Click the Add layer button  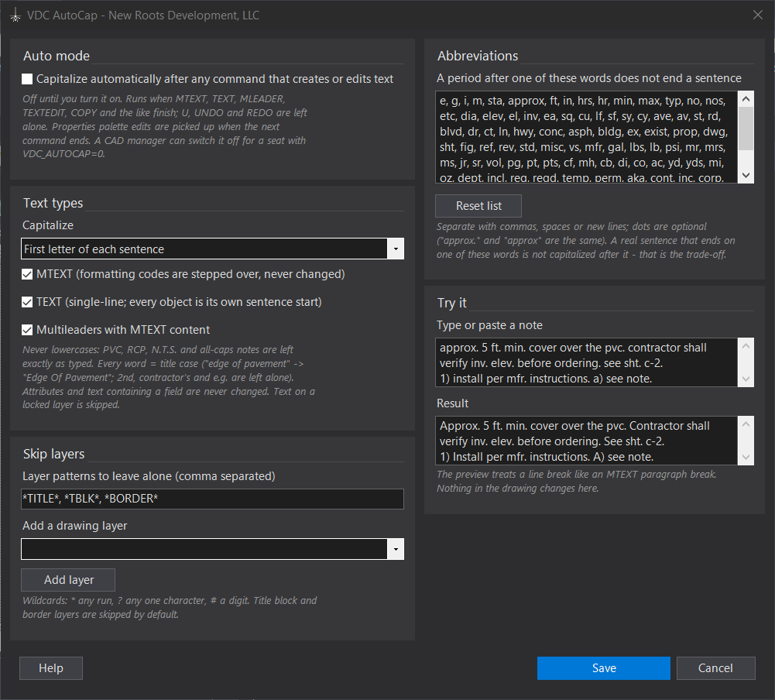tap(68, 580)
